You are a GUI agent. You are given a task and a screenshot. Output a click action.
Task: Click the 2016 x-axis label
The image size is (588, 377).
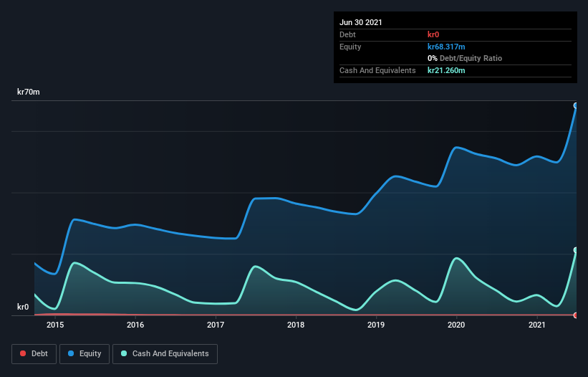pos(135,325)
